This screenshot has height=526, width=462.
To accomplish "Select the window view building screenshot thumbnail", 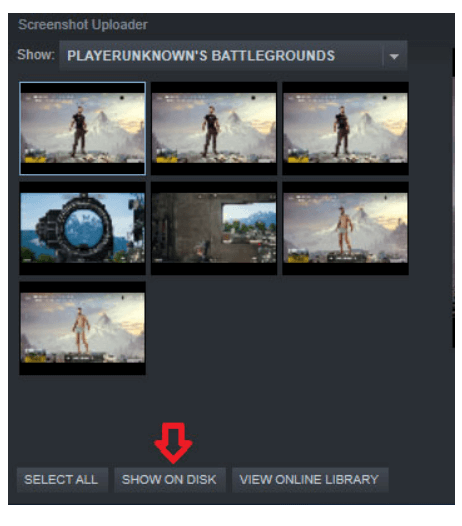I will click(x=214, y=228).
